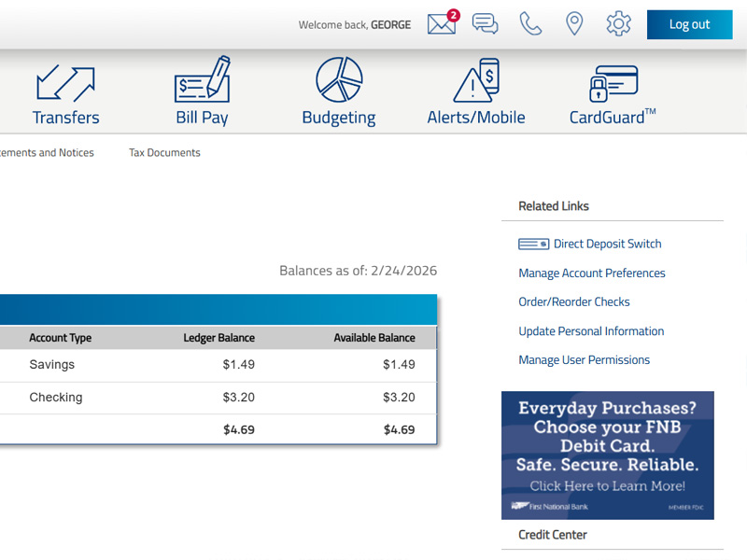Image resolution: width=747 pixels, height=560 pixels.
Task: Open the CardGuard locked card icon
Action: (x=613, y=82)
